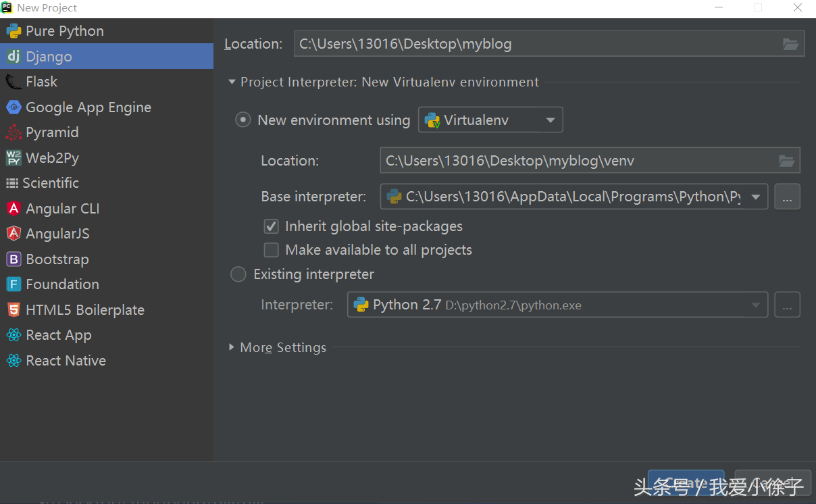Enable Make available to all projects
This screenshot has height=504, width=816.
pyautogui.click(x=272, y=250)
